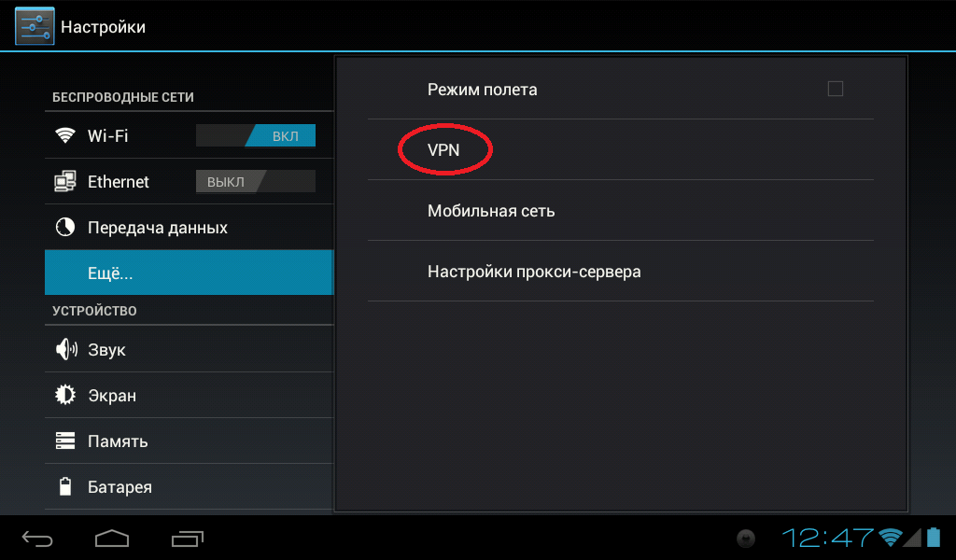Viewport: 956px width, 560px height.
Task: Open Мобильная сеть settings
Action: [x=621, y=210]
